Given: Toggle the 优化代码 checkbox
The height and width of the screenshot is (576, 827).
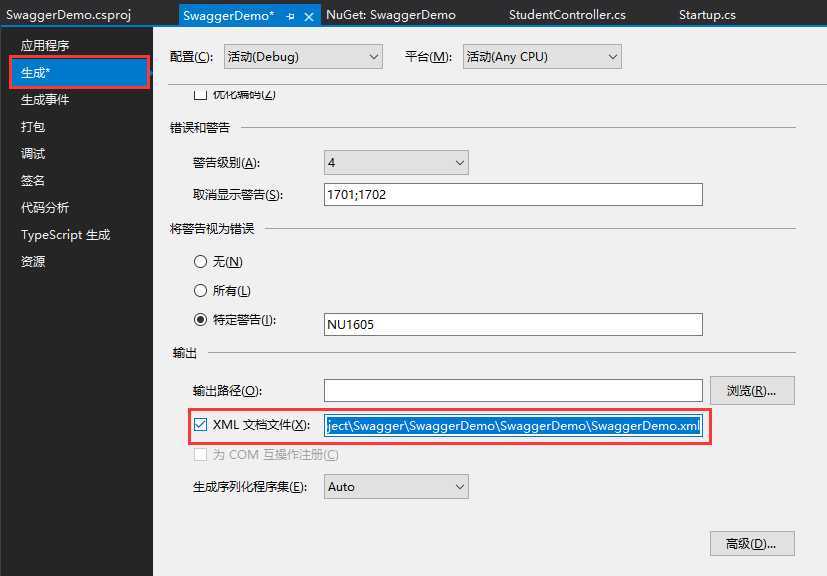Looking at the screenshot, I should coord(200,95).
